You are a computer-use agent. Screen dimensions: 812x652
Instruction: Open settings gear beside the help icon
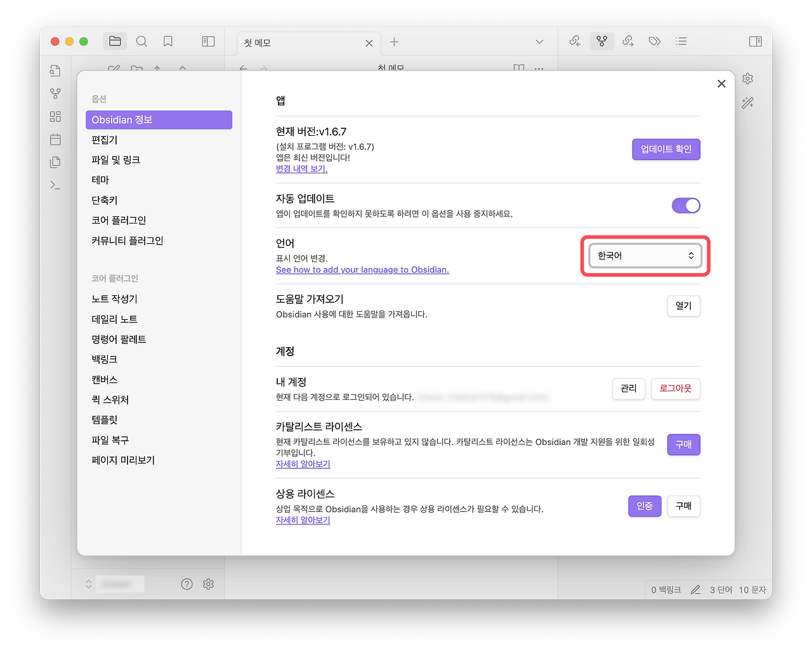208,584
